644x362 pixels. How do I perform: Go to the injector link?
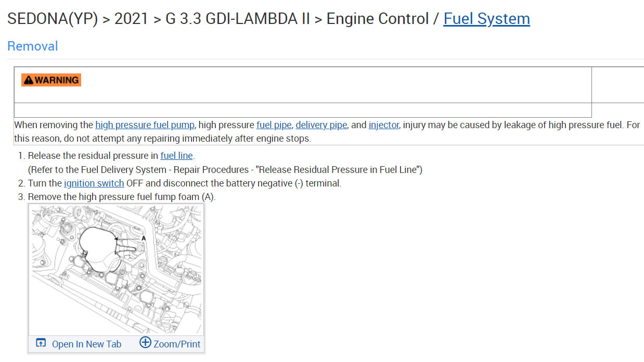pyautogui.click(x=383, y=125)
